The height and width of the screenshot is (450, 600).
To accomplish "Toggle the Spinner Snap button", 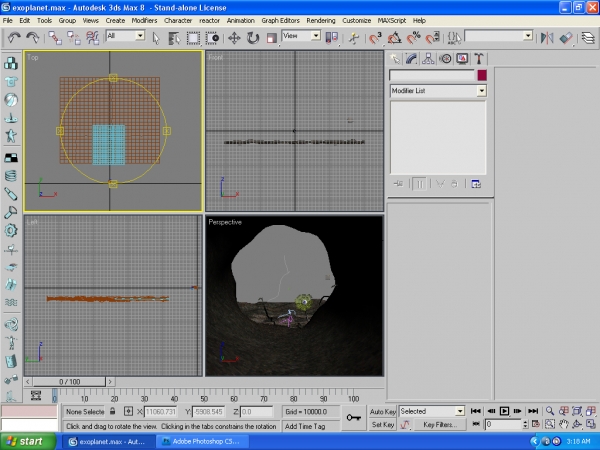I will click(x=432, y=38).
